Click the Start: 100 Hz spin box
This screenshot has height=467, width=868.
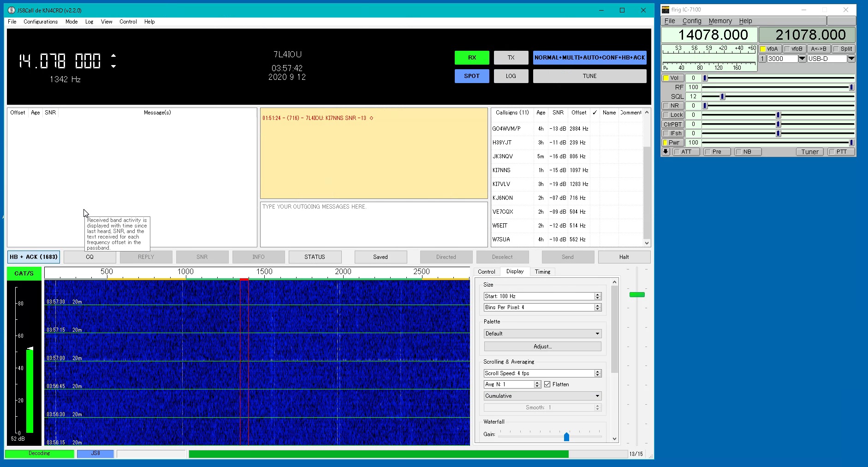pyautogui.click(x=542, y=296)
